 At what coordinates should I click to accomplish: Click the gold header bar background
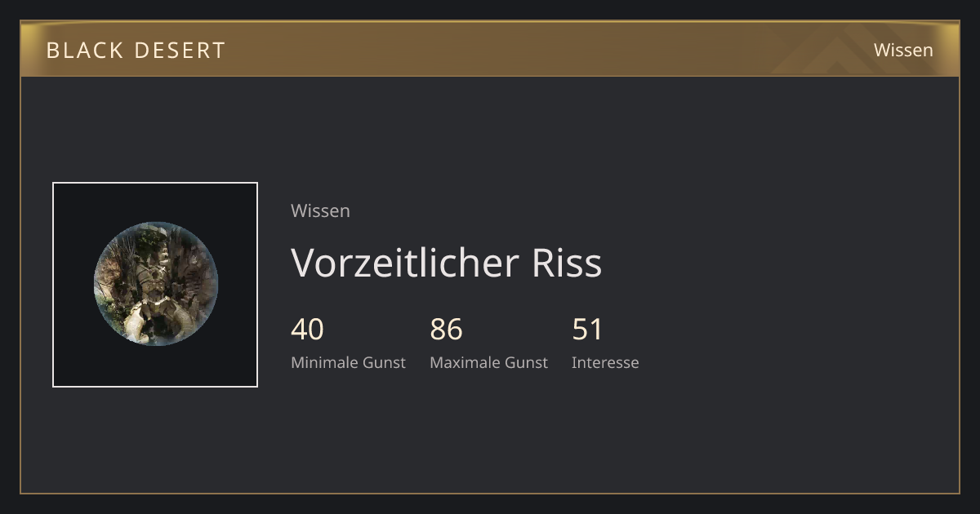pos(490,49)
